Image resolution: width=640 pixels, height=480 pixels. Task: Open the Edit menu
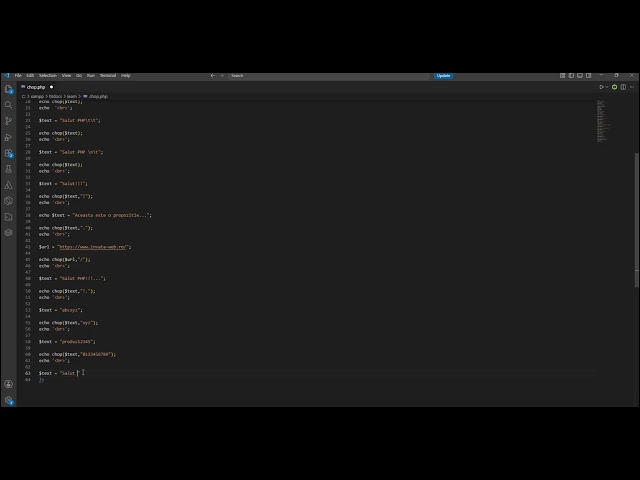click(30, 76)
